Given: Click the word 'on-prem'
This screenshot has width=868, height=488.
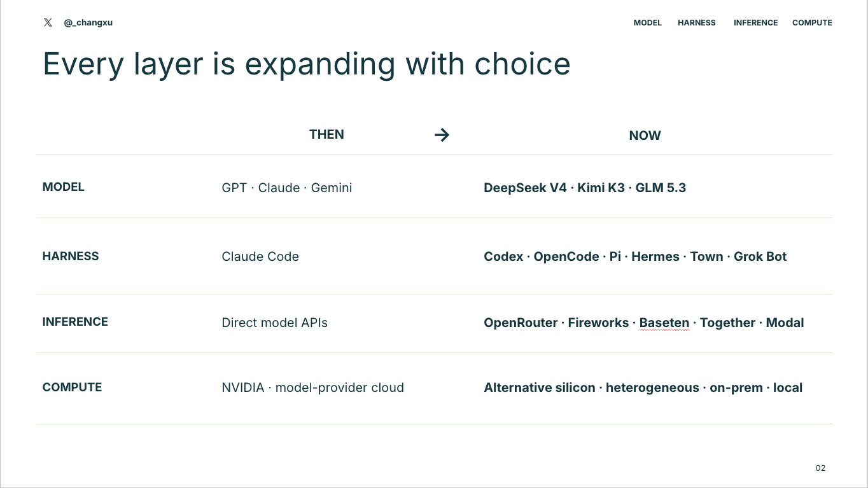Looking at the screenshot, I should coord(736,387).
